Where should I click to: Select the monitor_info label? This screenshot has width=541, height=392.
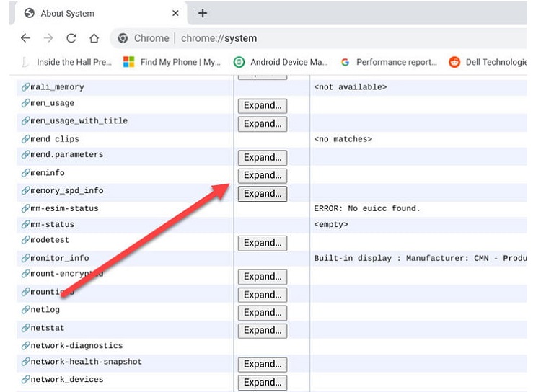(x=60, y=258)
